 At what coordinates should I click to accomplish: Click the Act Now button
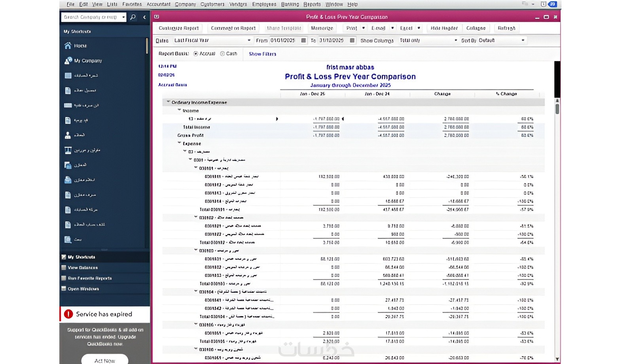coord(104,360)
